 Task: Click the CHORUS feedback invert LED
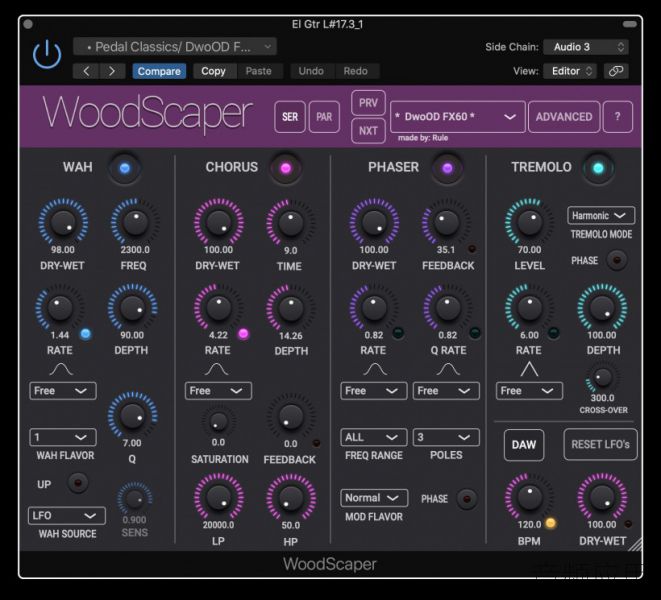316,443
